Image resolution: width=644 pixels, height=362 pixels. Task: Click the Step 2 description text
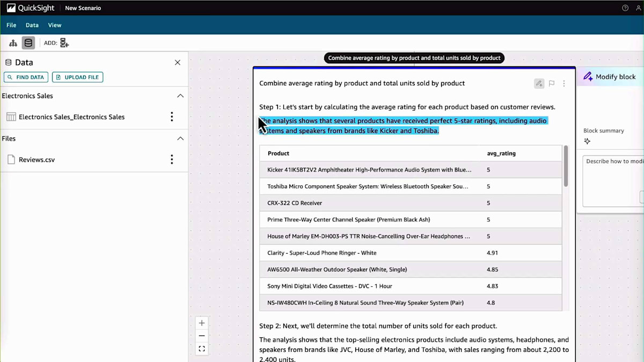point(378,326)
